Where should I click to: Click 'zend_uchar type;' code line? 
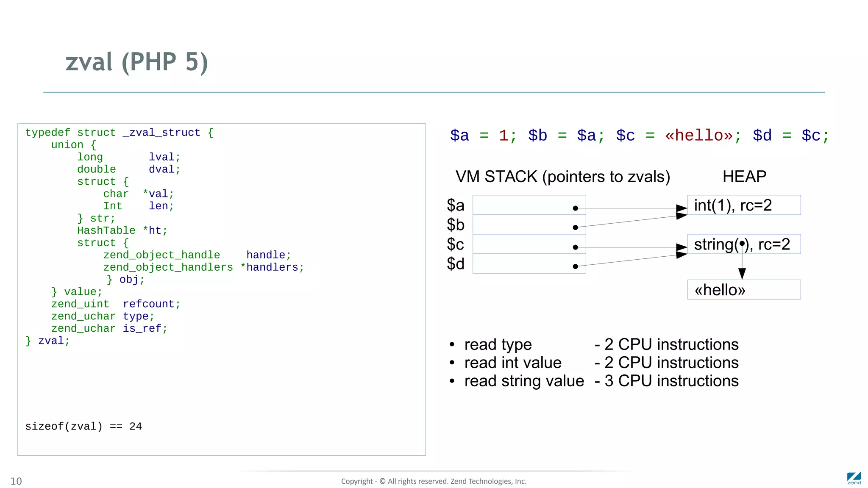(x=103, y=316)
